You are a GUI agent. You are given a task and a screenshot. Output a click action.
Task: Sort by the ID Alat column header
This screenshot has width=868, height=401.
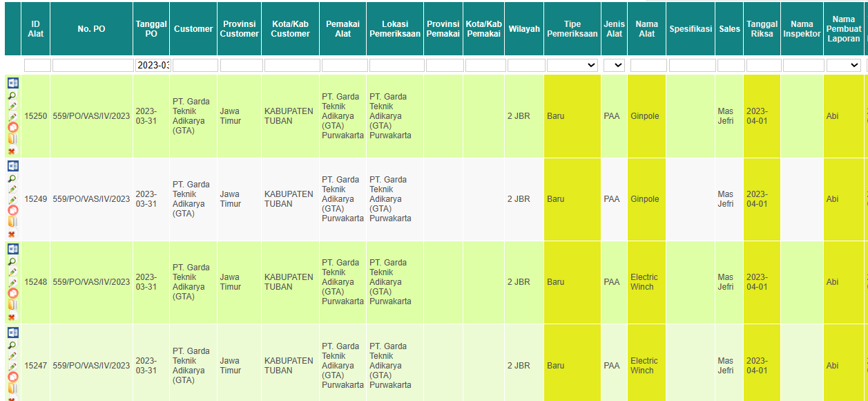point(36,28)
